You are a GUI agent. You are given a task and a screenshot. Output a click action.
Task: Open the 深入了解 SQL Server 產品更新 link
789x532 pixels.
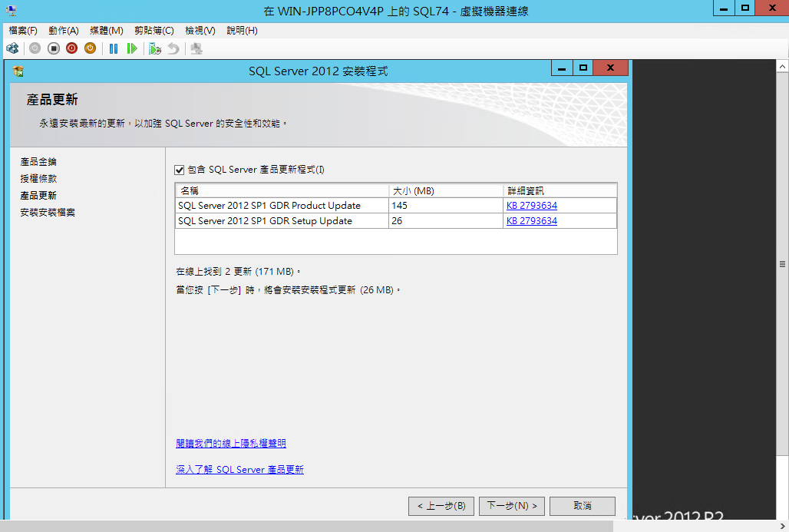[240, 470]
